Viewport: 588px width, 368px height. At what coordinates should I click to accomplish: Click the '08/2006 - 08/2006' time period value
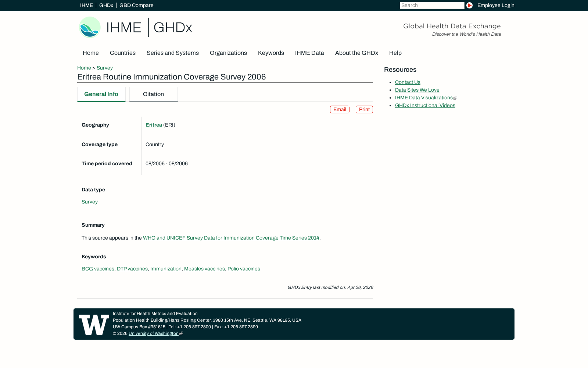coord(166,164)
